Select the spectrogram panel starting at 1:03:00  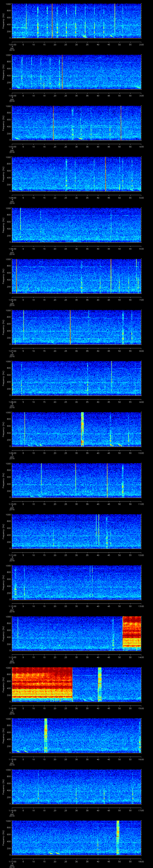pyautogui.click(x=77, y=123)
